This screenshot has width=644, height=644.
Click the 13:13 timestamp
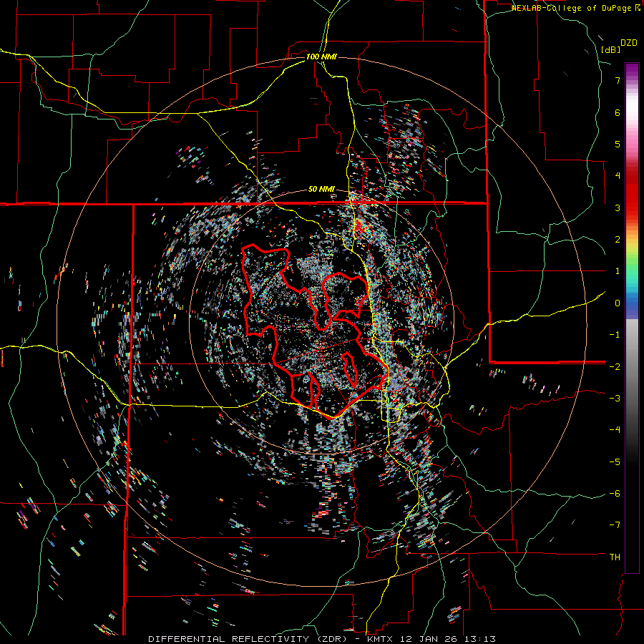pos(482,639)
